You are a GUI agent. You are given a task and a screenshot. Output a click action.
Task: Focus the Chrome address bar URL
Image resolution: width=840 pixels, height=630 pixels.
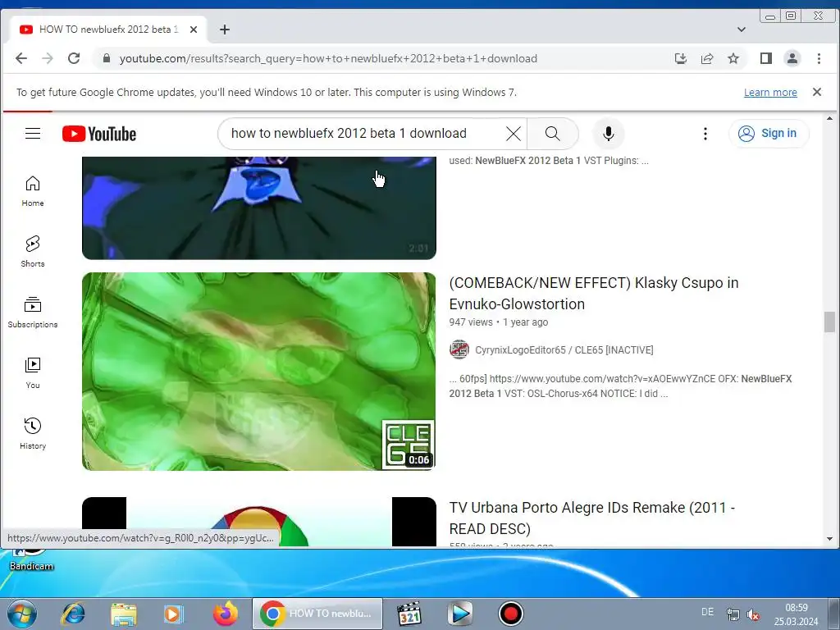point(328,58)
